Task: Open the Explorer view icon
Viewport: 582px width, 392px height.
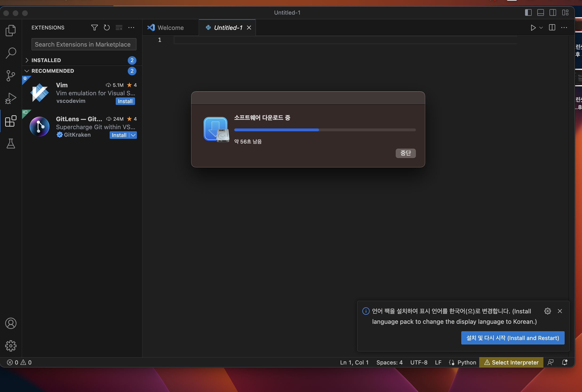Action: [11, 30]
